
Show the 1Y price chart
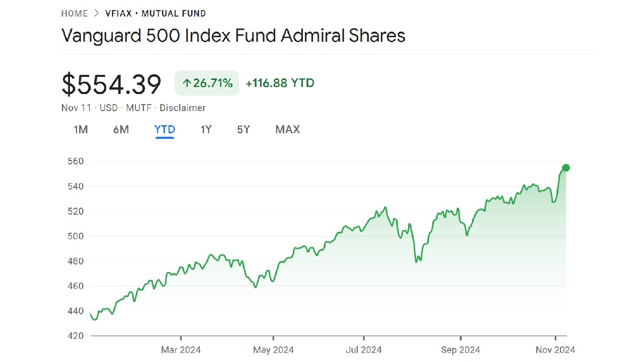206,130
